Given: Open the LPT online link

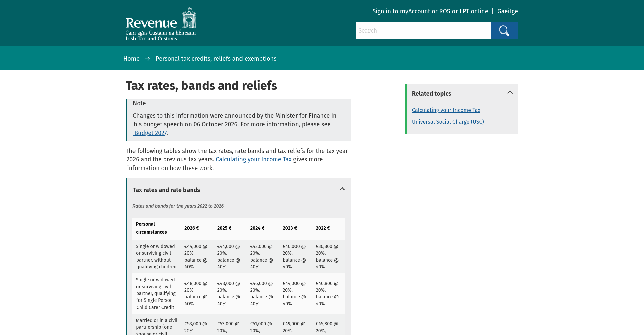Looking at the screenshot, I should pyautogui.click(x=474, y=11).
